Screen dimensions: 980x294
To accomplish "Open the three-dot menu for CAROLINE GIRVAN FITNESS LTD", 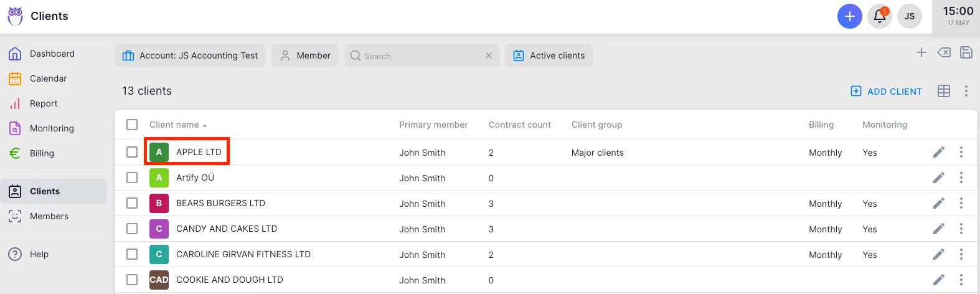I will pyautogui.click(x=961, y=254).
